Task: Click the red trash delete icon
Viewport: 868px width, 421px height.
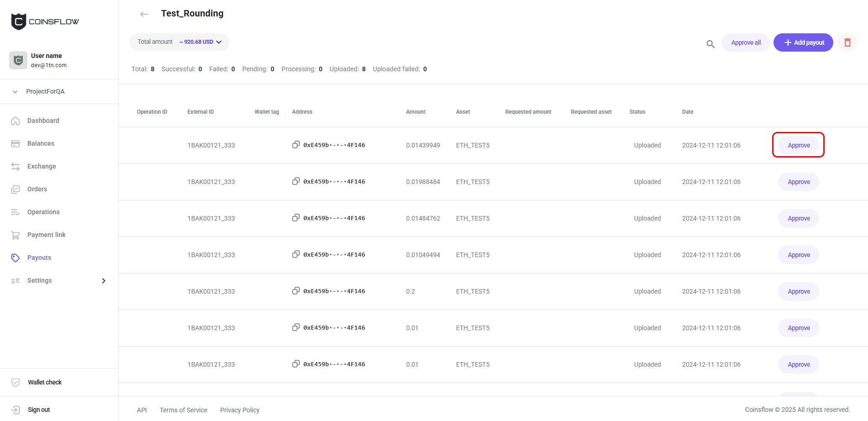Action: point(847,42)
